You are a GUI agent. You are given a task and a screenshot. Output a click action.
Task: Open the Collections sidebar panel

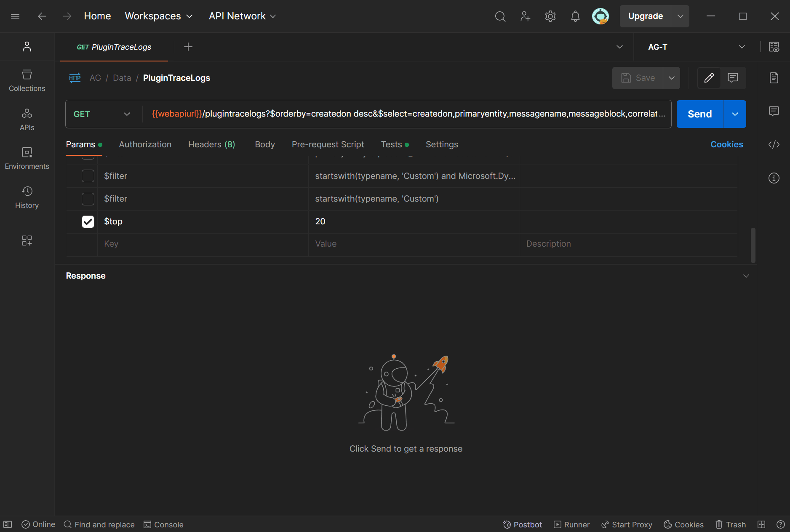click(27, 80)
